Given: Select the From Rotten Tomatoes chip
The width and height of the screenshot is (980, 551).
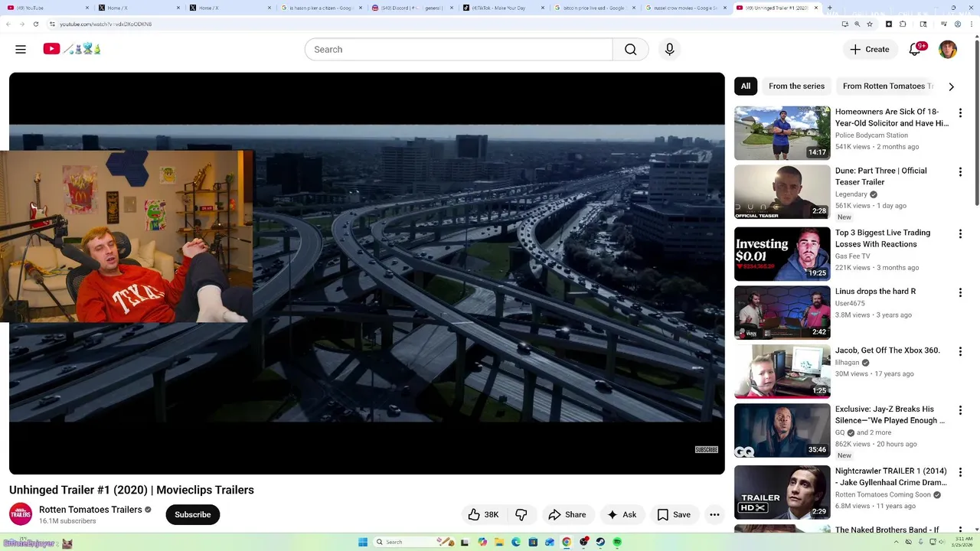Looking at the screenshot, I should pos(887,86).
